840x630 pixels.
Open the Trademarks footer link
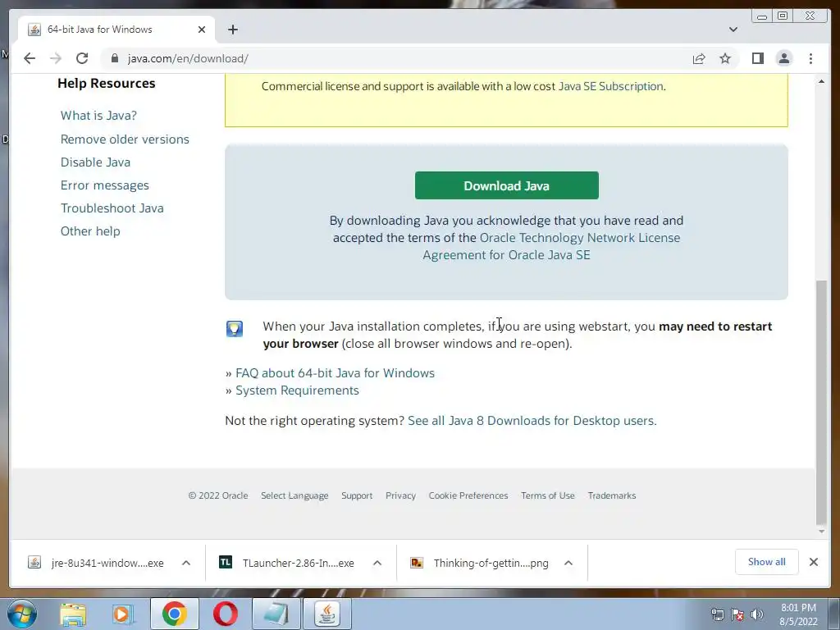(612, 495)
